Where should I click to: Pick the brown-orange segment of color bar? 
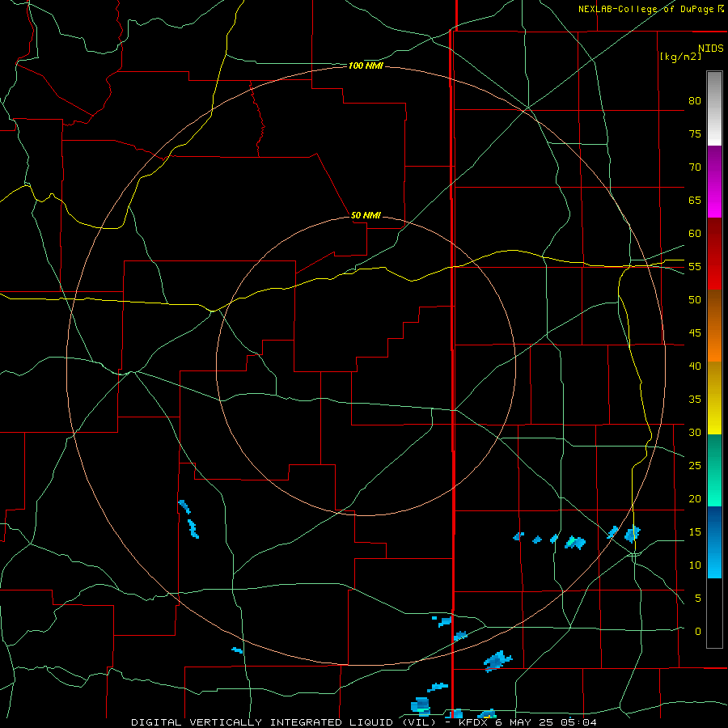tap(714, 325)
